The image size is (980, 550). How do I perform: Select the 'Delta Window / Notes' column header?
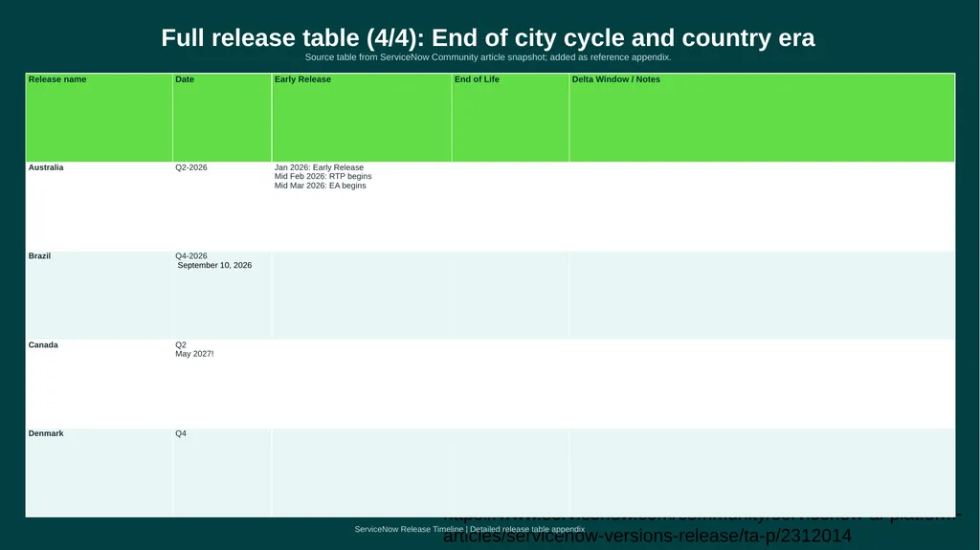point(762,118)
